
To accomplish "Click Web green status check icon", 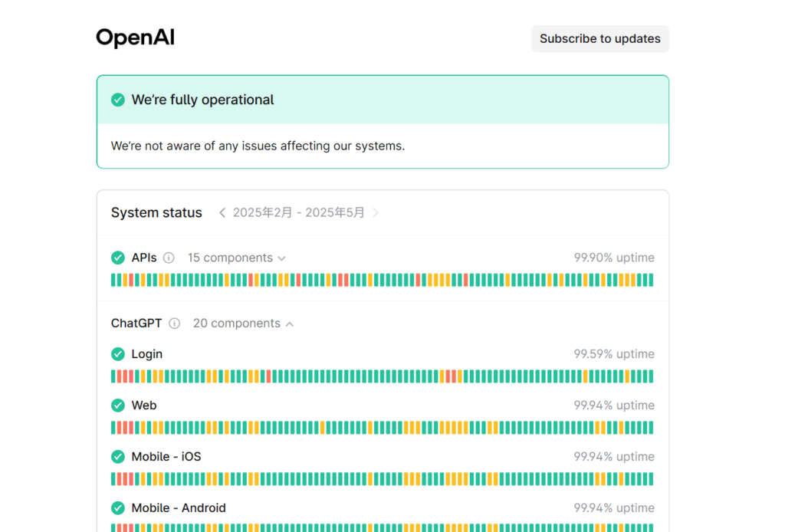I will [x=117, y=405].
